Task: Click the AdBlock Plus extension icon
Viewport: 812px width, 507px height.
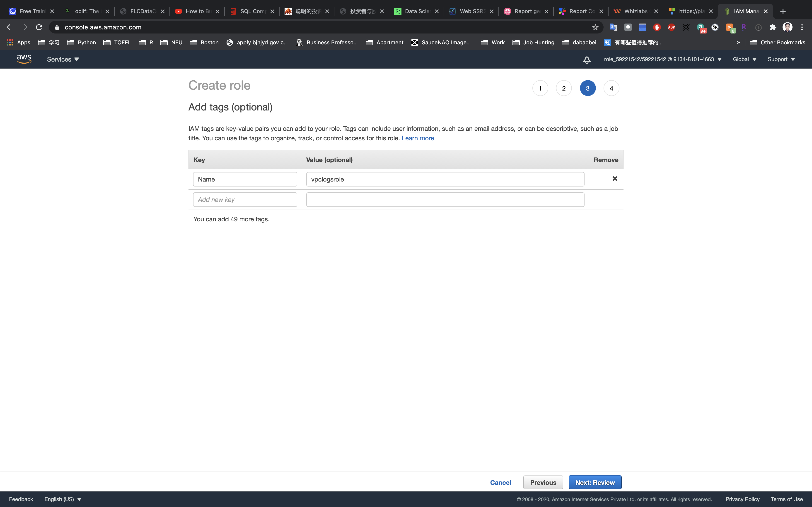Action: (671, 27)
